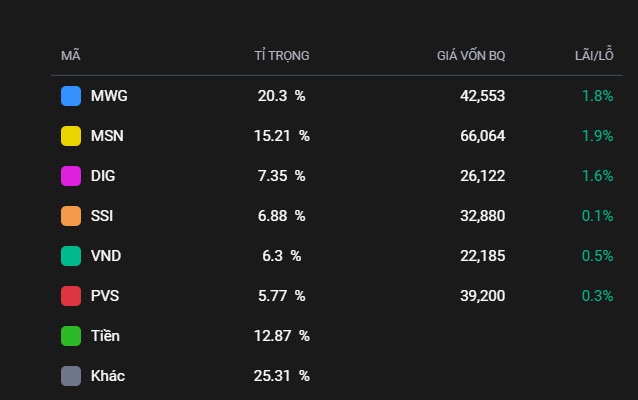The image size is (638, 400).
Task: Click the PVS ticker label
Action: (105, 296)
